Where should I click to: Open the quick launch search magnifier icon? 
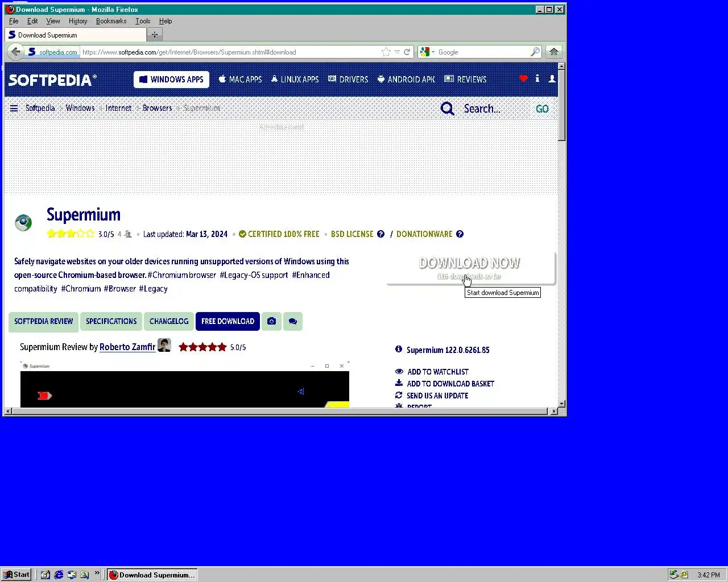coord(85,575)
